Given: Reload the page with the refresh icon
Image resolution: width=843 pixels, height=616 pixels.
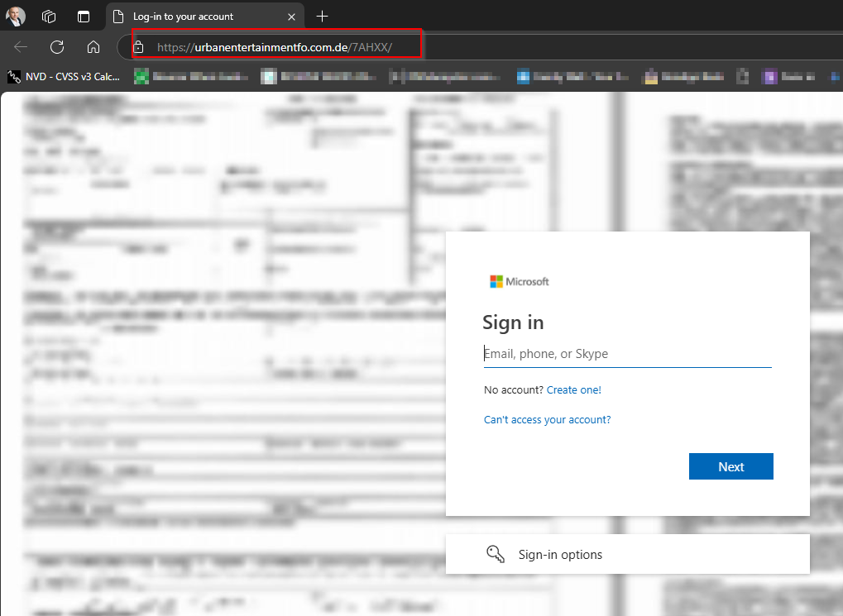Looking at the screenshot, I should [x=57, y=47].
